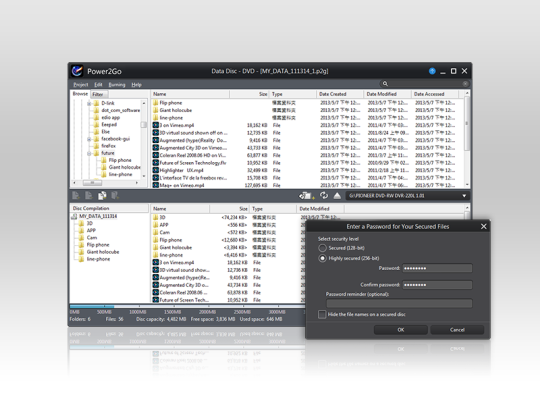The width and height of the screenshot is (540, 405).
Task: Select Eeepad folder in the tree
Action: [x=109, y=125]
